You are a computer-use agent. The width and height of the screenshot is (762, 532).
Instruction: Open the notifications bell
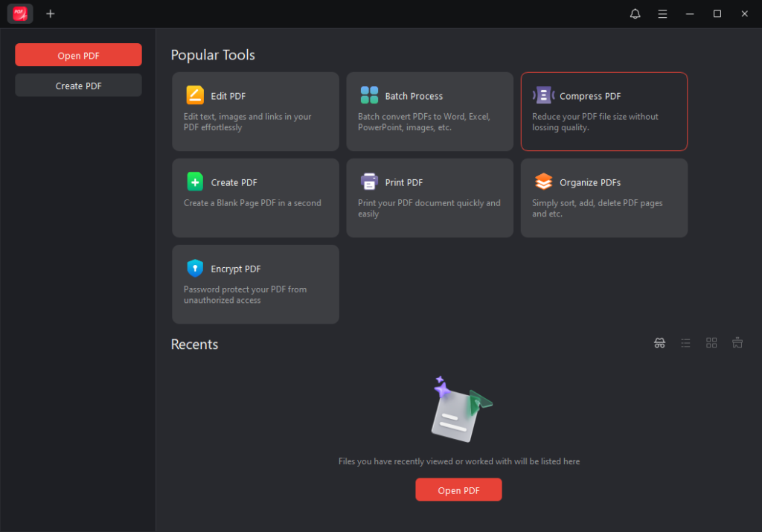pos(635,14)
